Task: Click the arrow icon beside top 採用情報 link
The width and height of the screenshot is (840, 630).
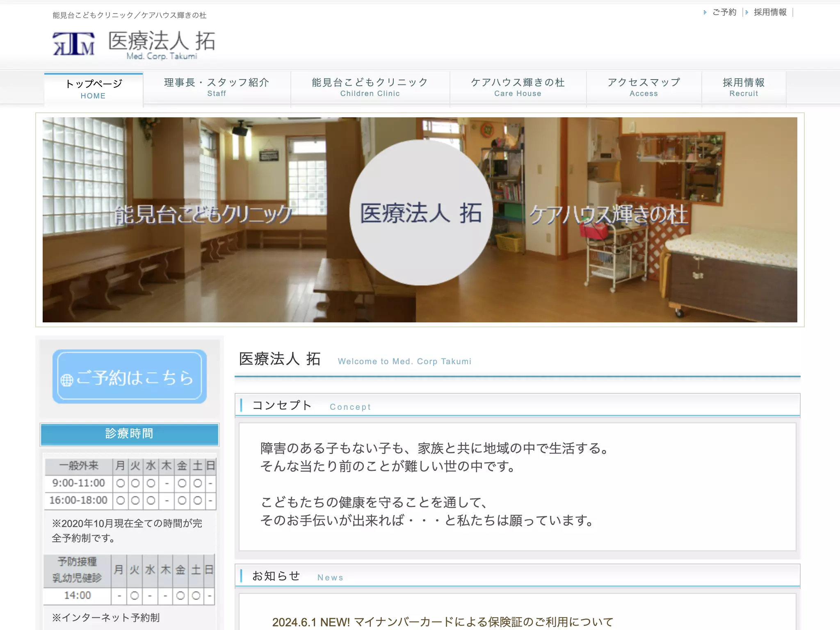Action: point(747,12)
